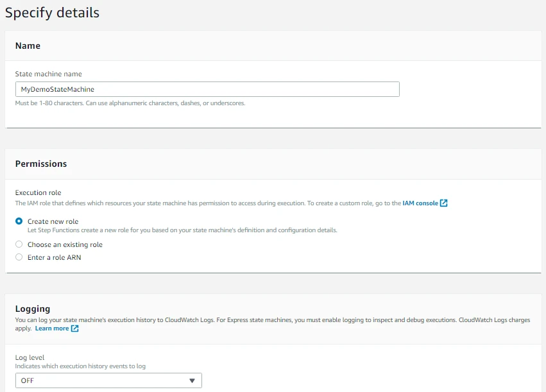546x392 pixels.
Task: Open the Log level dropdown showing OFF
Action: [x=108, y=380]
